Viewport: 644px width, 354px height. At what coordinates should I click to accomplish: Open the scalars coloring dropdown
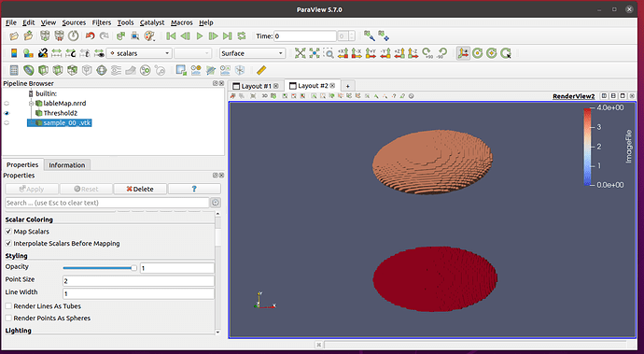click(139, 53)
